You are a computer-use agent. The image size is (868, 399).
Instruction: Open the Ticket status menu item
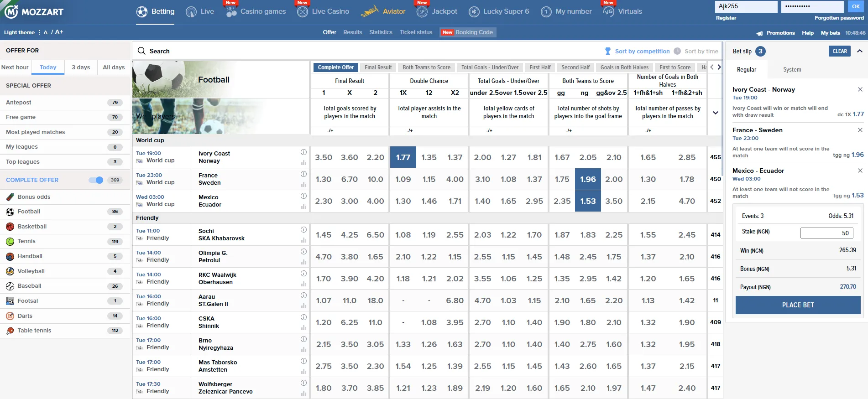(416, 32)
